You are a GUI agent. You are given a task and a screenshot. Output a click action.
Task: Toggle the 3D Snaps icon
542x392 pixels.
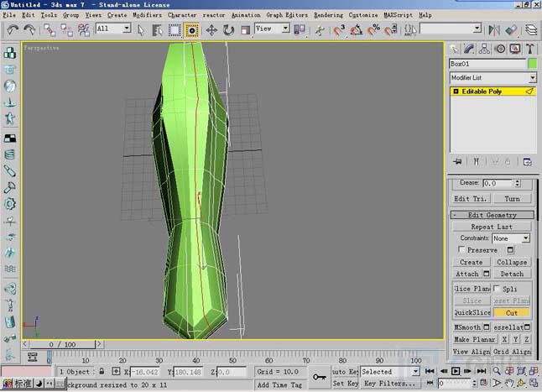click(x=340, y=30)
